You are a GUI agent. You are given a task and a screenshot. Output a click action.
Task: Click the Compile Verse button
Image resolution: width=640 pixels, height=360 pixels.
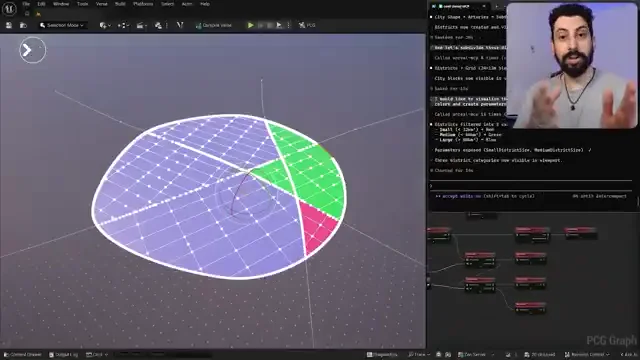click(x=213, y=25)
